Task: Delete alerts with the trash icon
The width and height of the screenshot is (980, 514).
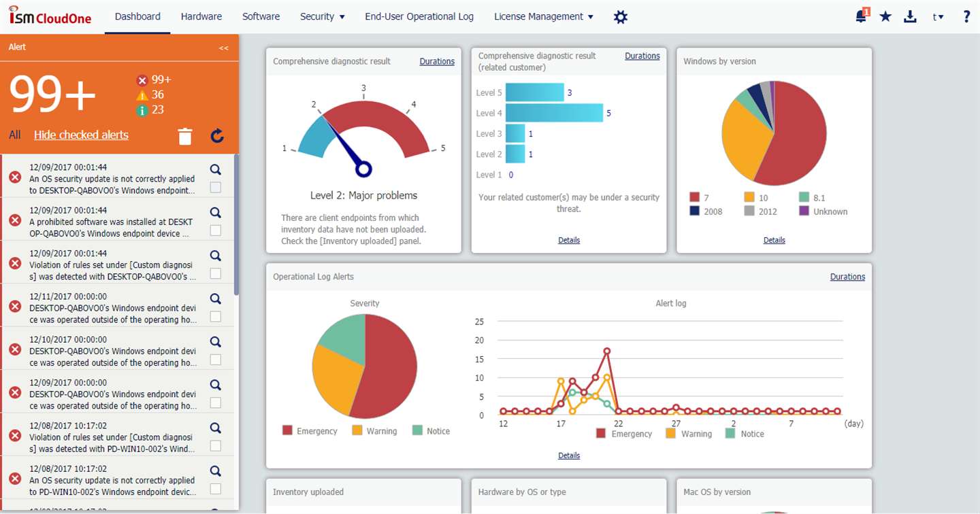Action: 185,136
